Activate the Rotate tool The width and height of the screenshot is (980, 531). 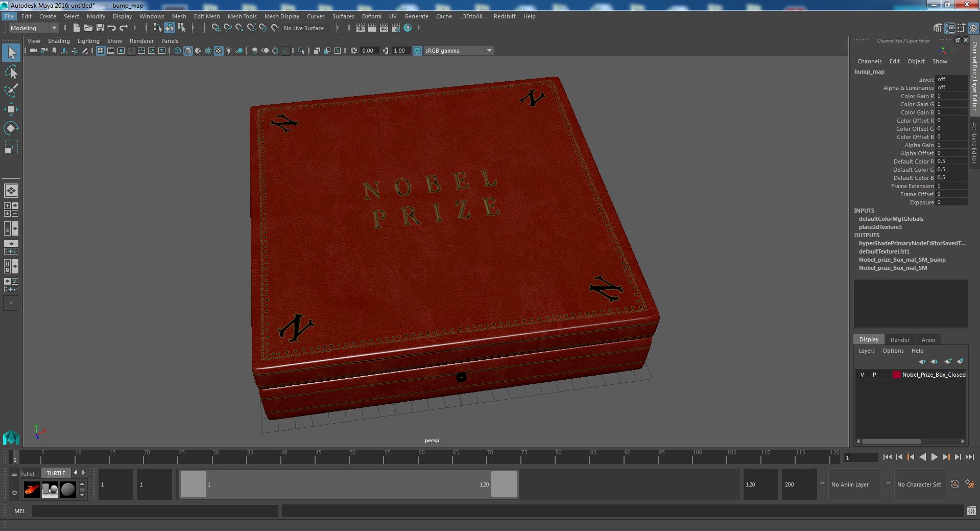tap(11, 128)
